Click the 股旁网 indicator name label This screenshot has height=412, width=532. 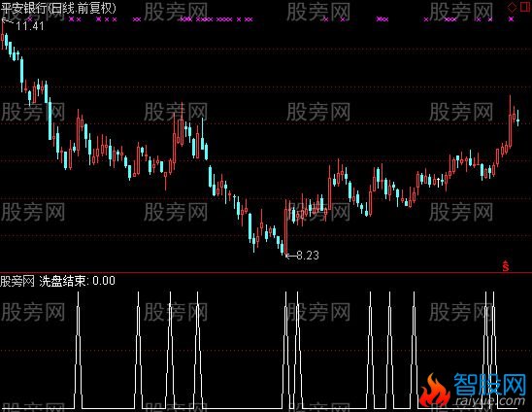click(17, 281)
